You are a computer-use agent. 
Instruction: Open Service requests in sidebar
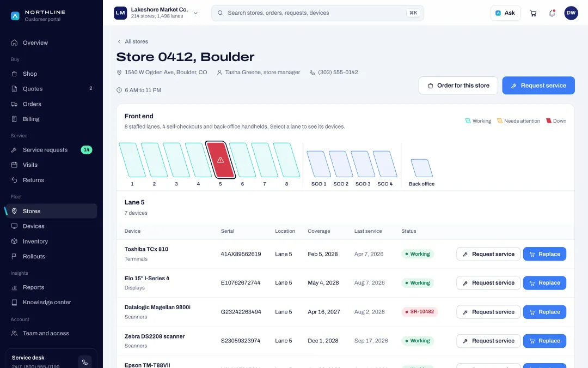[x=51, y=150]
